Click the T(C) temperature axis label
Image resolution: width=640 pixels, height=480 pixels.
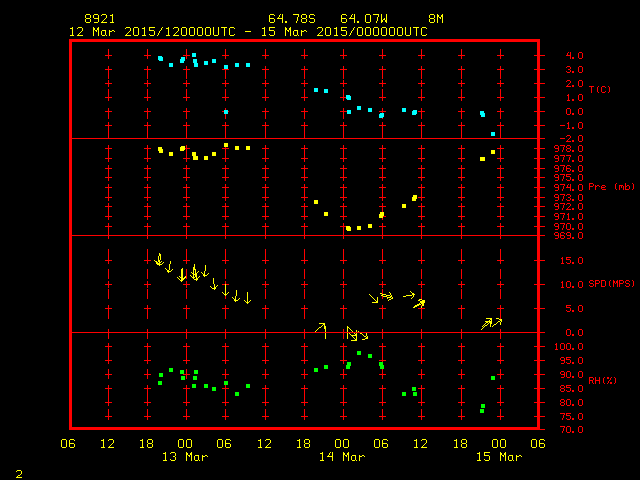coord(600,90)
